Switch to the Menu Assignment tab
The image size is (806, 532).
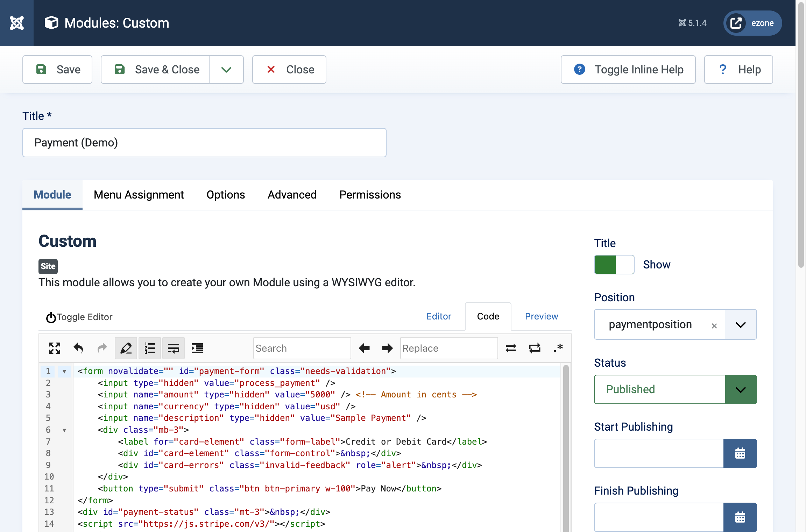[139, 195]
